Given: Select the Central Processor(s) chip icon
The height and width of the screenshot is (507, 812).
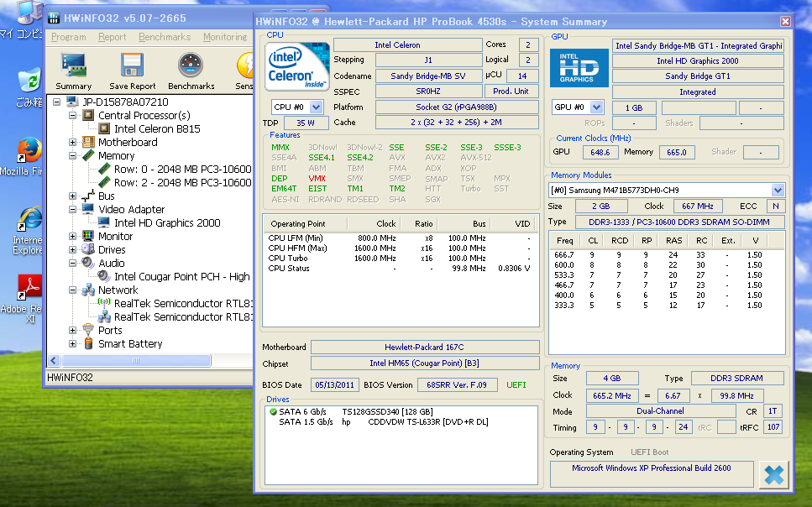Looking at the screenshot, I should coord(88,115).
